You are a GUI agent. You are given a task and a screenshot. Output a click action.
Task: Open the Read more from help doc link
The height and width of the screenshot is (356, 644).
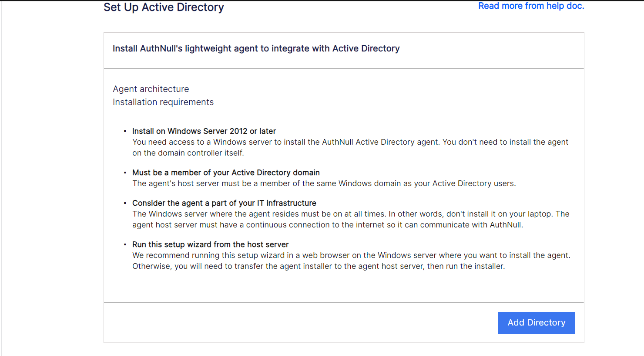pyautogui.click(x=531, y=6)
